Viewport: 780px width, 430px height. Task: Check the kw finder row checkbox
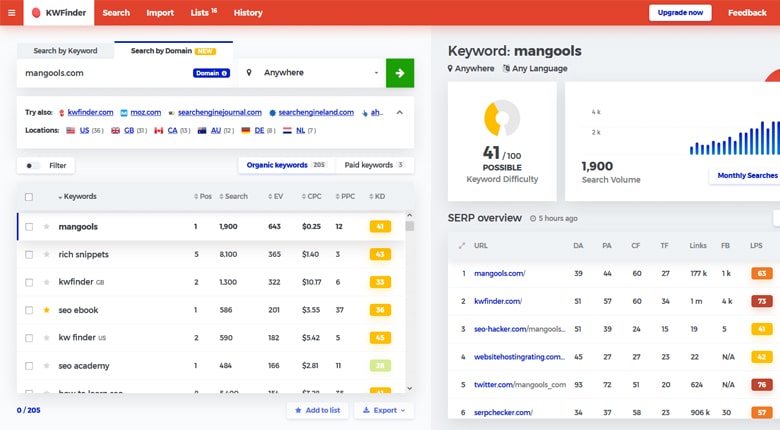29,338
